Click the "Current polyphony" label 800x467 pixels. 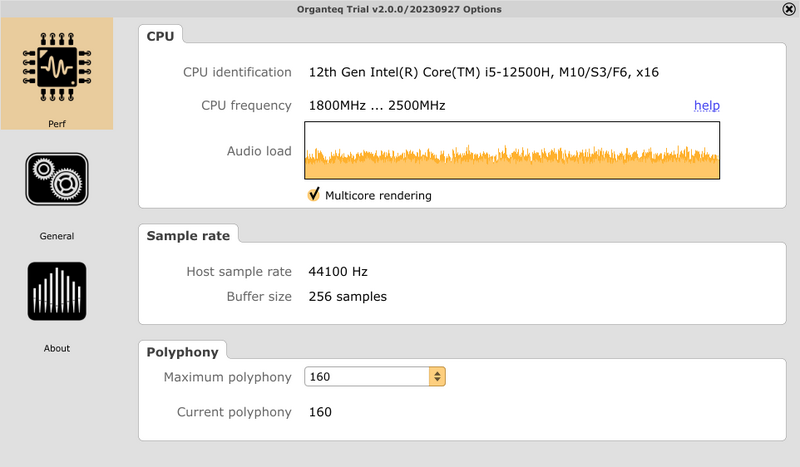click(234, 412)
